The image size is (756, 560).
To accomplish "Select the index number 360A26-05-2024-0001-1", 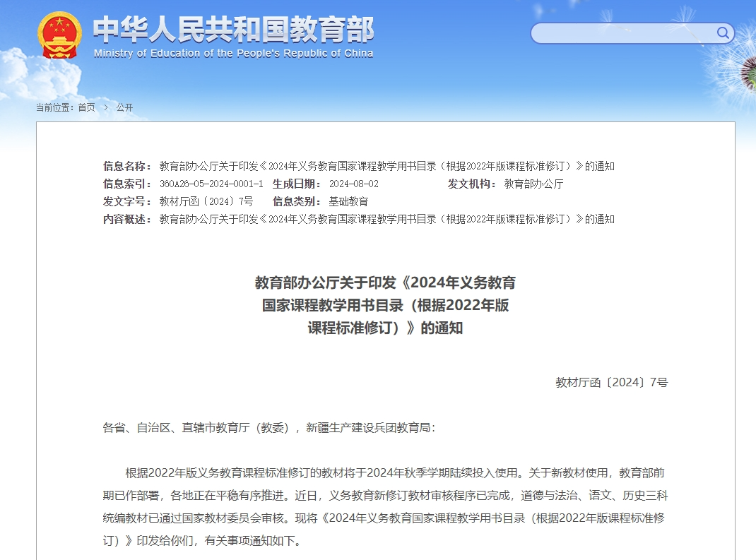I will (x=211, y=184).
